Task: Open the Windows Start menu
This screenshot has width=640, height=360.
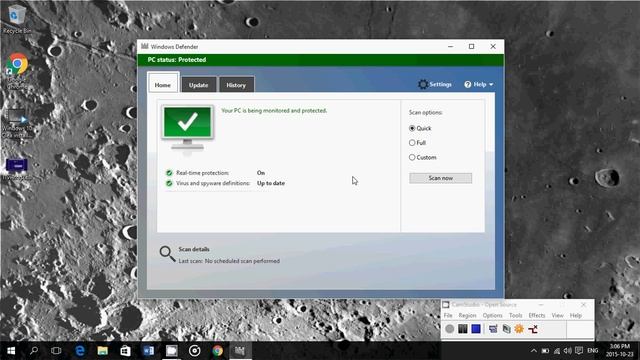Action: pos(11,351)
